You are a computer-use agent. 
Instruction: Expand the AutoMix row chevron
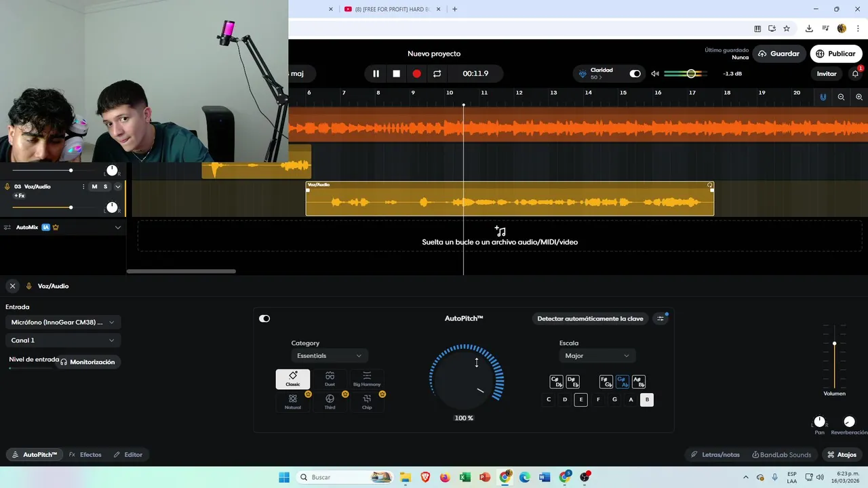tap(118, 228)
